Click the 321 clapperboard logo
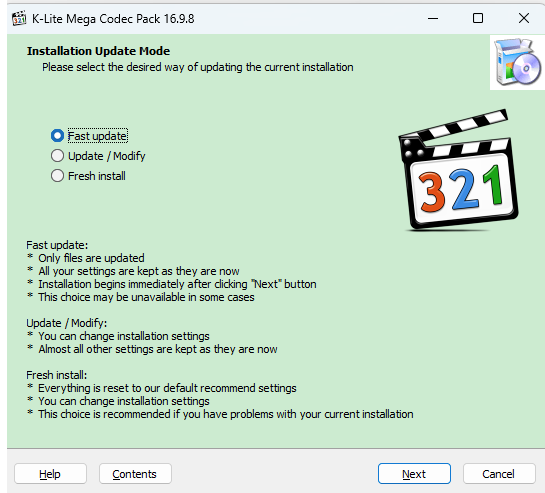 (459, 170)
